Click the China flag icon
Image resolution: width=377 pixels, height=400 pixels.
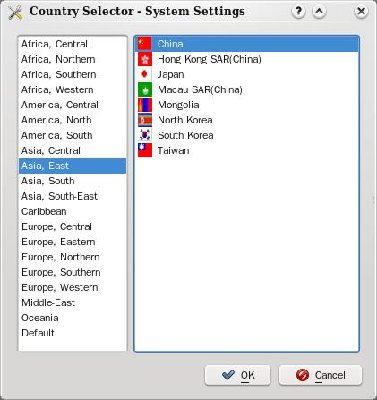145,44
